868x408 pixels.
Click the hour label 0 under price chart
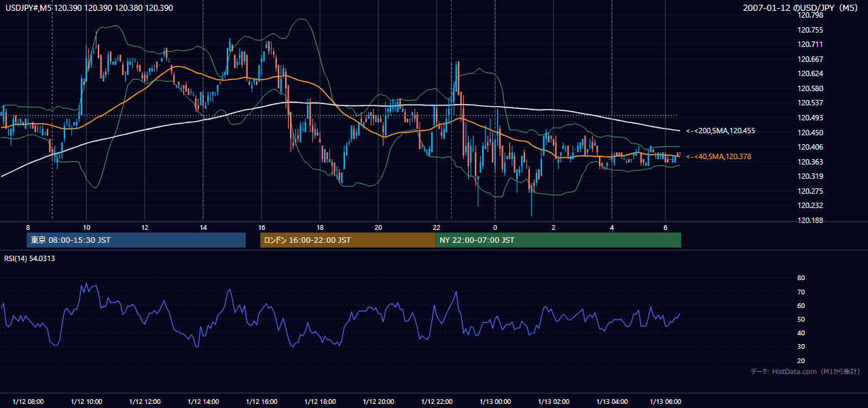pyautogui.click(x=495, y=227)
